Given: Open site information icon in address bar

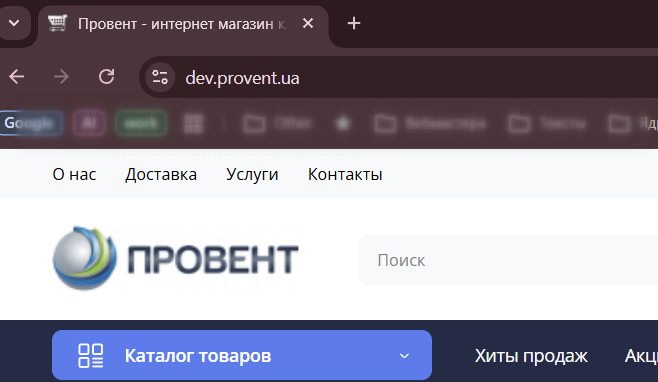Looking at the screenshot, I should pyautogui.click(x=160, y=77).
